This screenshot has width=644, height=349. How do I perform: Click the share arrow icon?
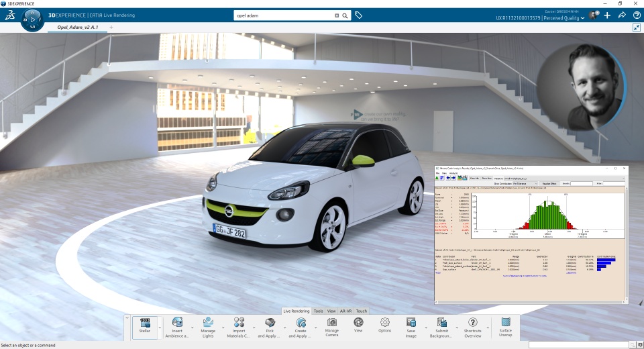tap(623, 15)
